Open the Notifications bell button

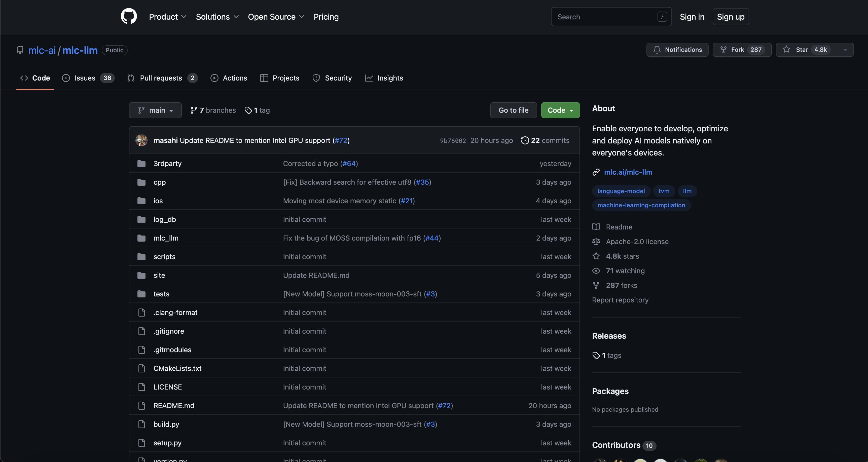(x=677, y=50)
